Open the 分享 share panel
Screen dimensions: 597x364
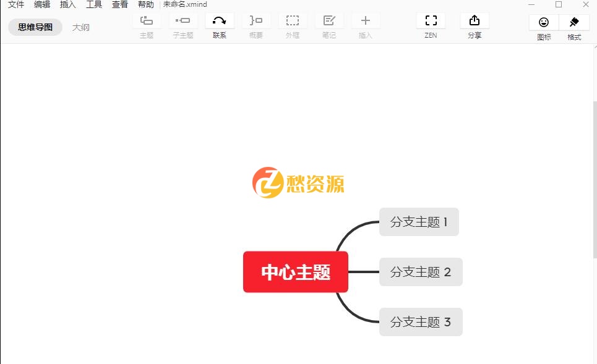474,25
